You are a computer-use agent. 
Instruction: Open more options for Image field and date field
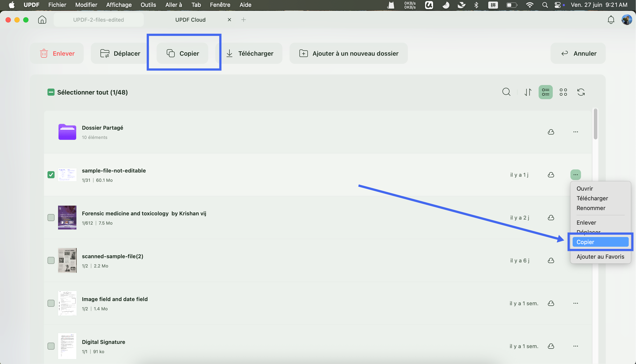pos(576,303)
